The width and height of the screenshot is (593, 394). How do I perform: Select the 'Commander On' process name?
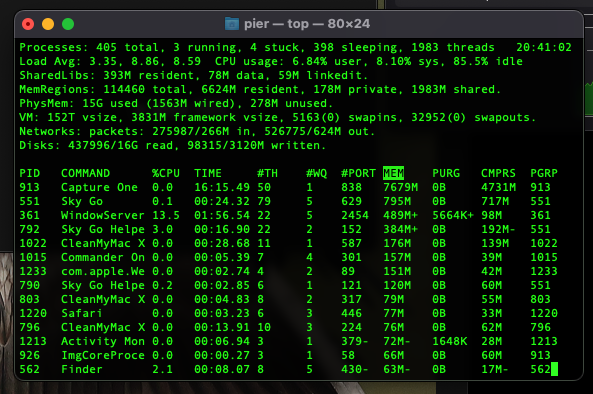click(103, 257)
